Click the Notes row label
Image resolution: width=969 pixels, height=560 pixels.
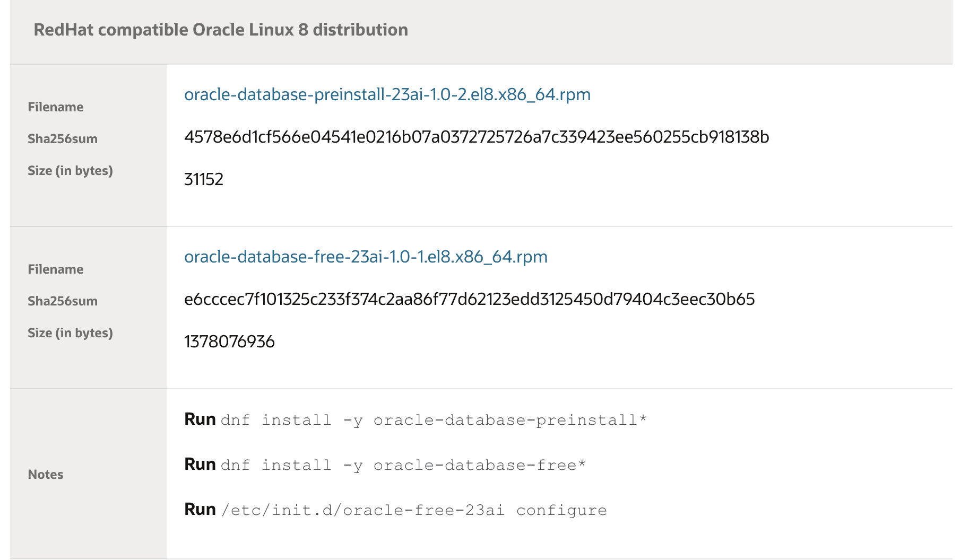(46, 475)
